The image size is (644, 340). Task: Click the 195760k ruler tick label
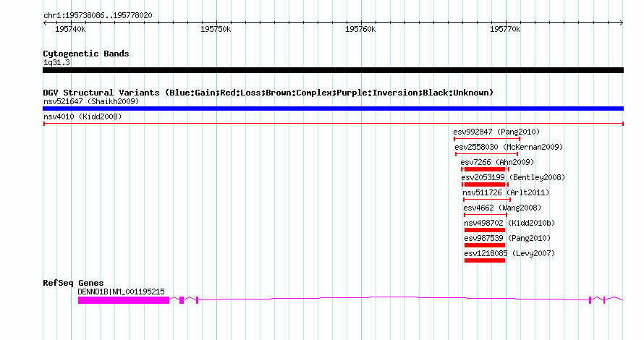[360, 29]
